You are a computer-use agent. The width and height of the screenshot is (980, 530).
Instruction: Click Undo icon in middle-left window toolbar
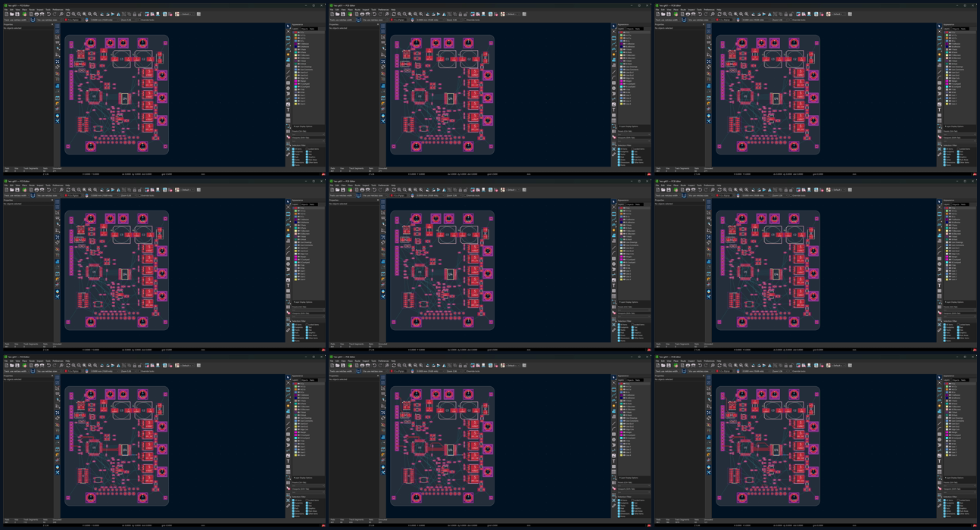click(48, 189)
